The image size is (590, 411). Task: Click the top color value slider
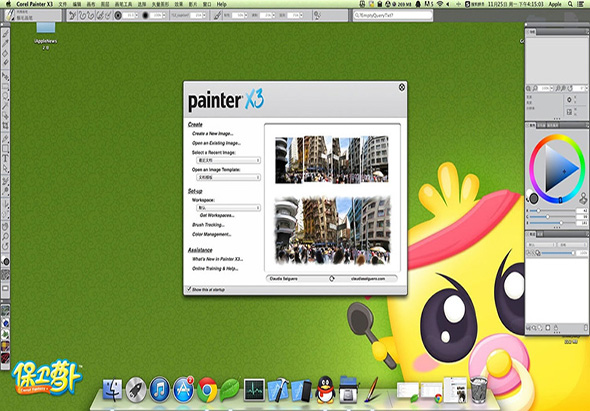(x=552, y=210)
